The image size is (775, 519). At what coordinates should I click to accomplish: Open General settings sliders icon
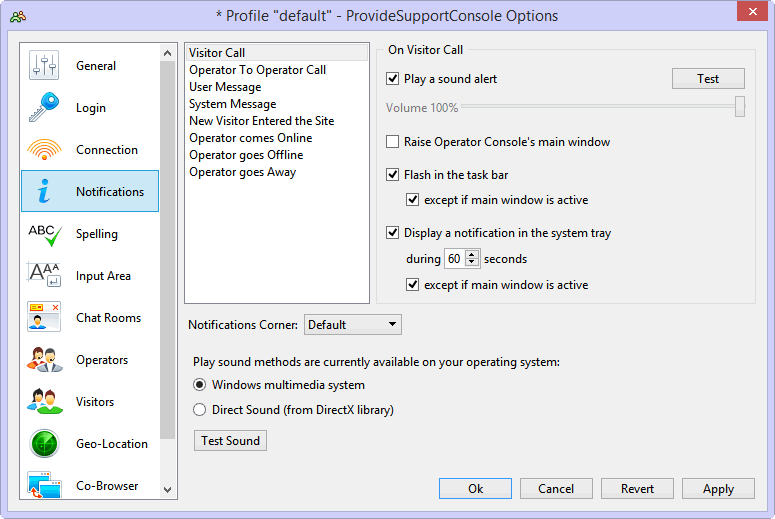pyautogui.click(x=44, y=65)
